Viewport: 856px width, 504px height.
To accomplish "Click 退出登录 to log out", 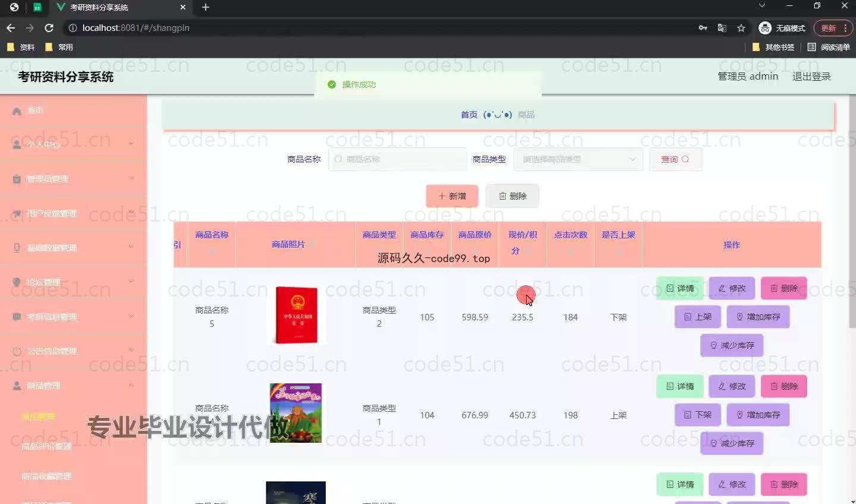I will 811,76.
